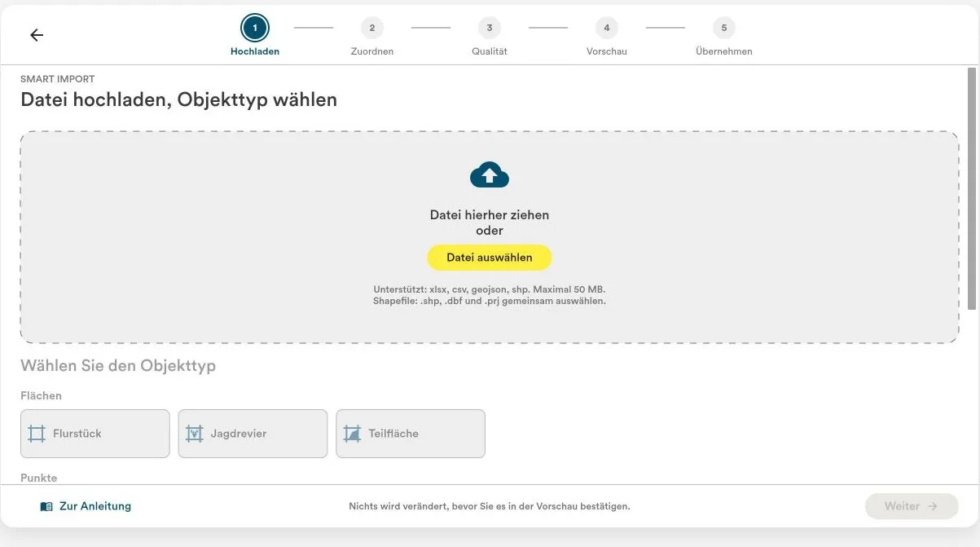Click the Datei auswählen button
Viewport: 980px width, 547px height.
coord(490,258)
